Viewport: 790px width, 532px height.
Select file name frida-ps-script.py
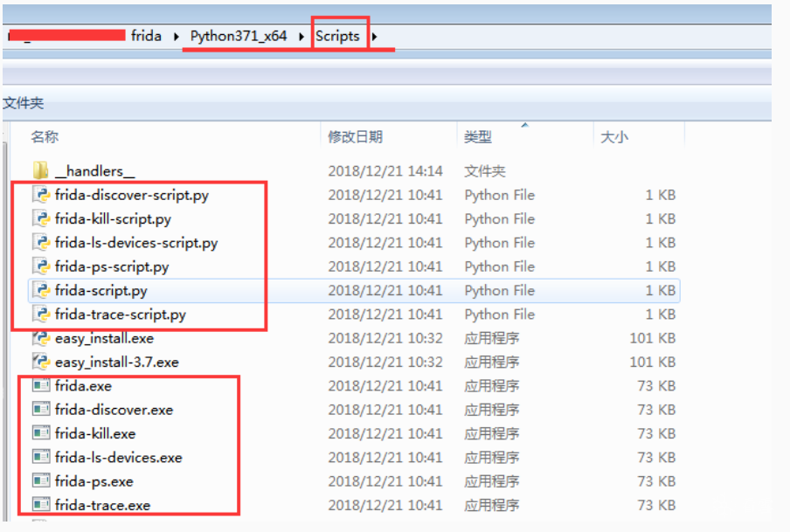coord(112,266)
